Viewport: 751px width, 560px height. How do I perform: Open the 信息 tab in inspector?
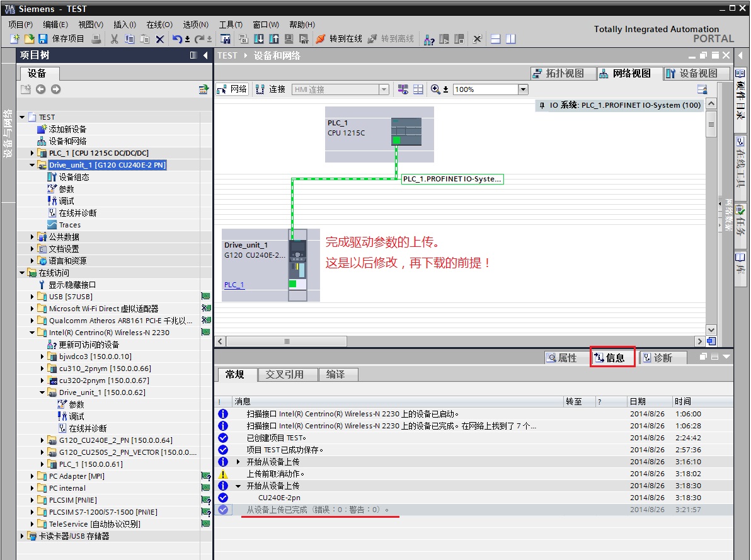pyautogui.click(x=612, y=357)
